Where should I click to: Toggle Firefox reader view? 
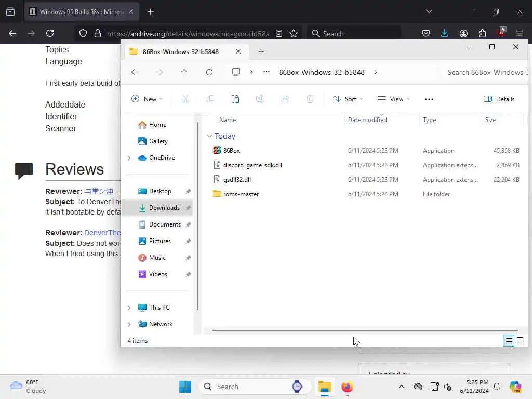coord(279,33)
